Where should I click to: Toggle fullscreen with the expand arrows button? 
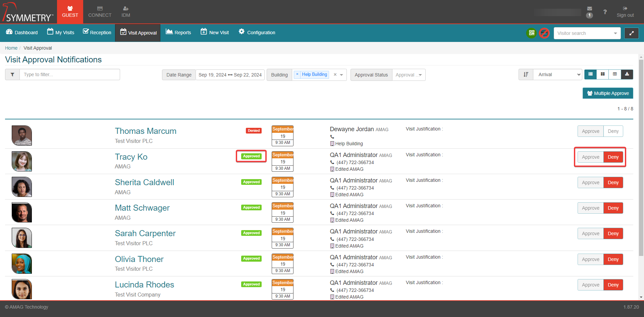point(631,33)
